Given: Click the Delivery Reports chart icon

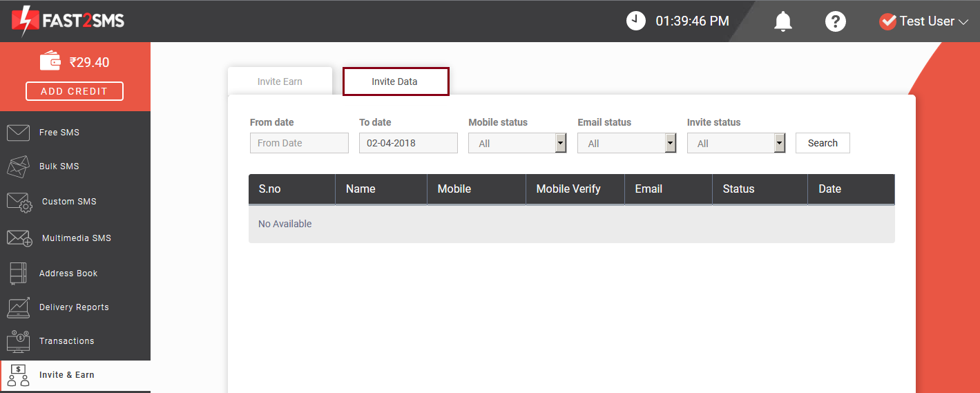Looking at the screenshot, I should pyautogui.click(x=18, y=307).
